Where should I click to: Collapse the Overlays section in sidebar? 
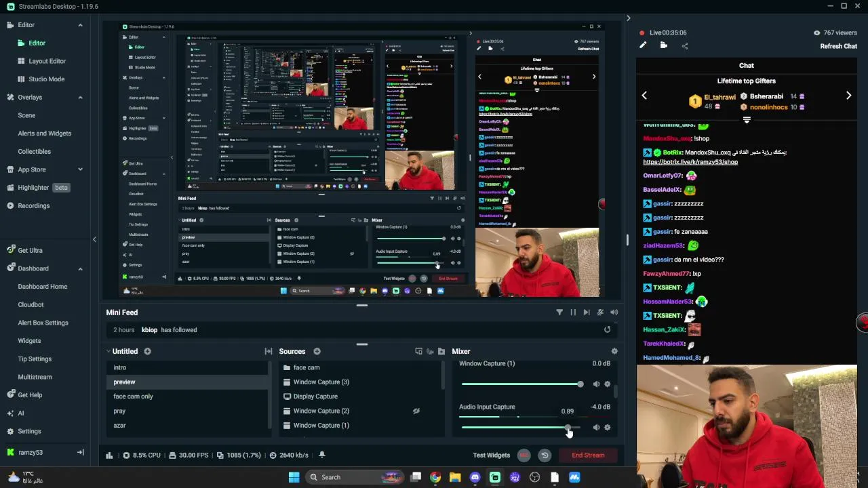80,98
